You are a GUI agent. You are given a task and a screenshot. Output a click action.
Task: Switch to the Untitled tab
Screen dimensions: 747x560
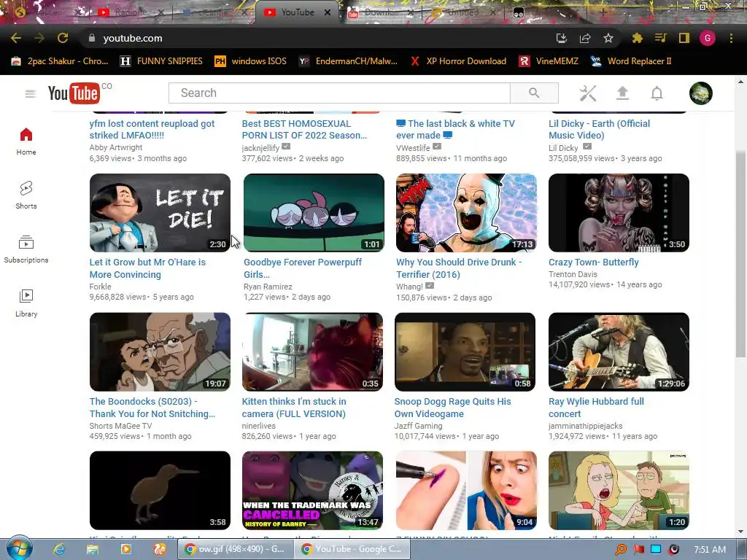coord(462,12)
